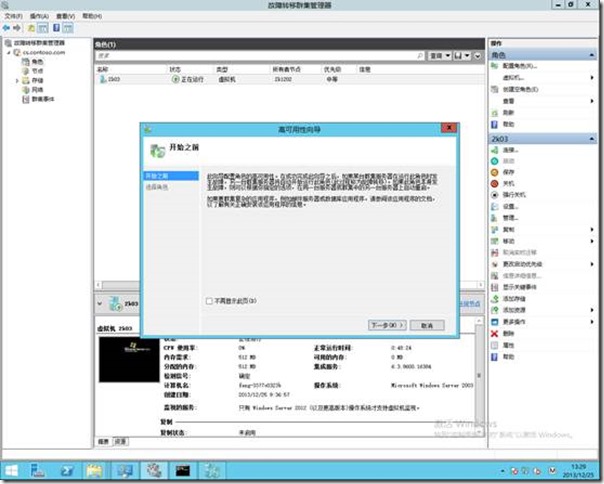Expand the search options chevron
Viewport: 604px width, 484px height.
(x=478, y=56)
